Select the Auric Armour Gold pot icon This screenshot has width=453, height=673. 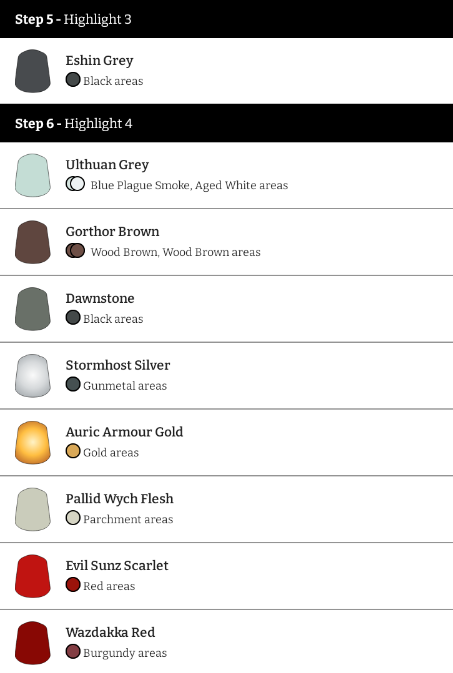[33, 443]
